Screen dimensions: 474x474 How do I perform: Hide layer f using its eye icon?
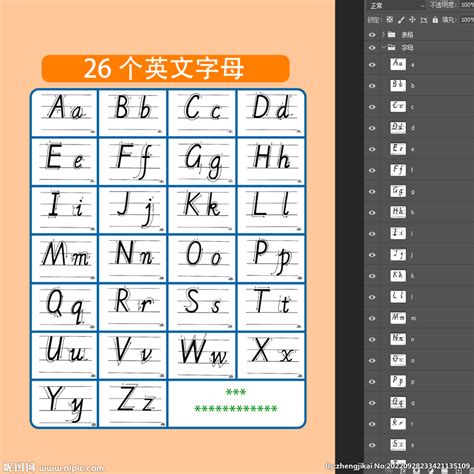click(x=372, y=170)
